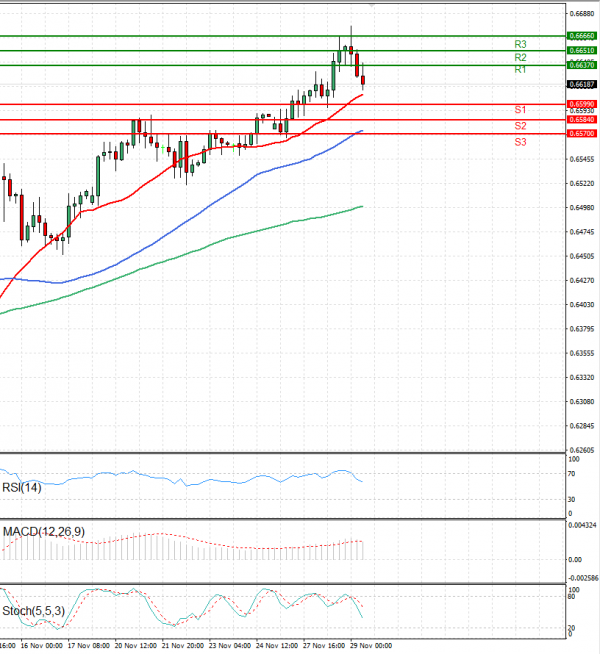Click the 0.64980 price scale value
Viewport: 600px width, 654px height.
click(582, 208)
